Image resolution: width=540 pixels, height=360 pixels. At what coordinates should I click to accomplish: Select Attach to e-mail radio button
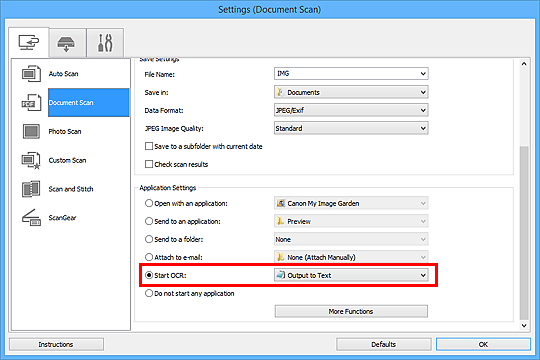click(x=149, y=257)
